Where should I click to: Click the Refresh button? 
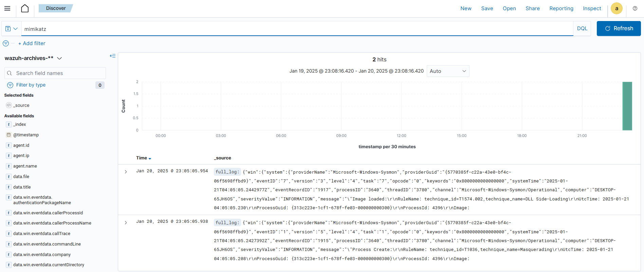pyautogui.click(x=619, y=28)
